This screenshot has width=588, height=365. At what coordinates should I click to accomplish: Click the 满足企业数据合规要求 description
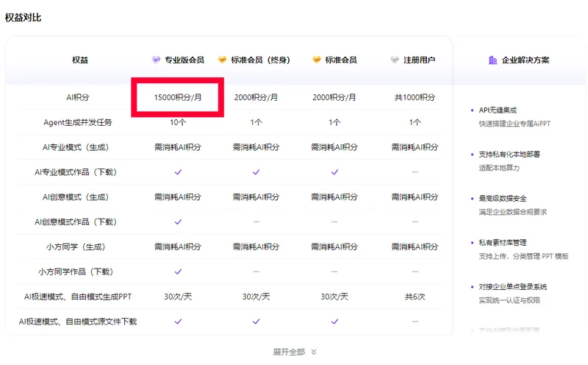(512, 212)
